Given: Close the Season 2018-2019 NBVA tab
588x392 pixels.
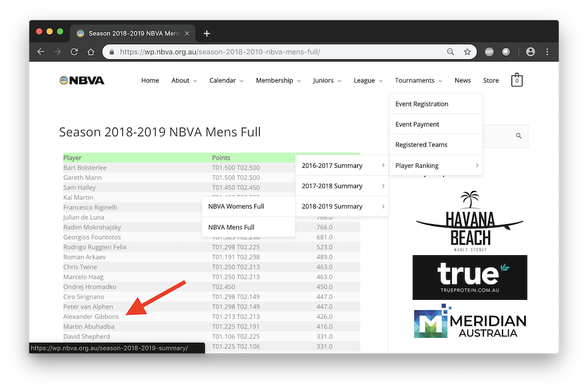Looking at the screenshot, I should [x=187, y=33].
